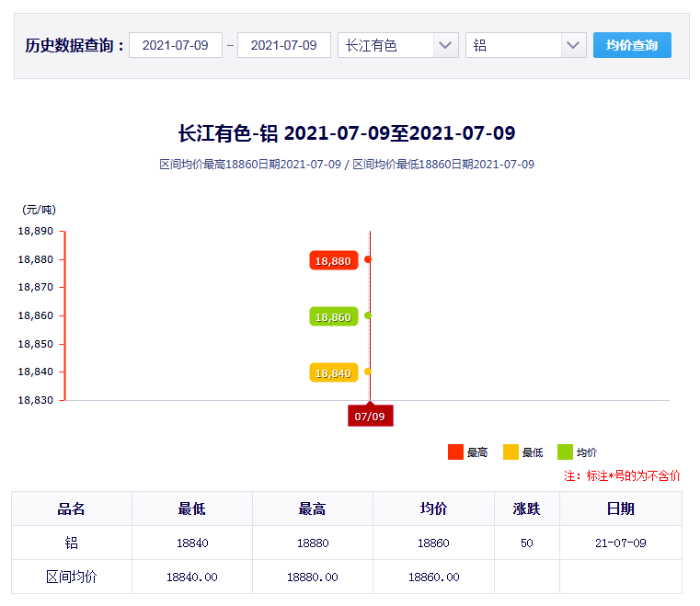
Task: Click the 品名 column header
Action: coord(72,509)
